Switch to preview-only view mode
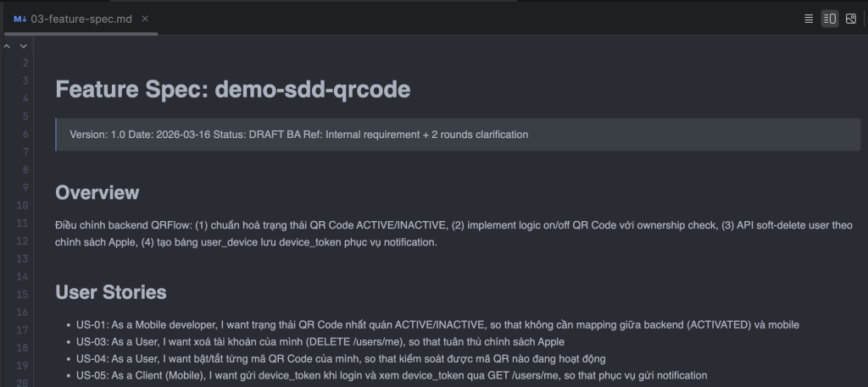The height and width of the screenshot is (387, 868). pyautogui.click(x=851, y=19)
